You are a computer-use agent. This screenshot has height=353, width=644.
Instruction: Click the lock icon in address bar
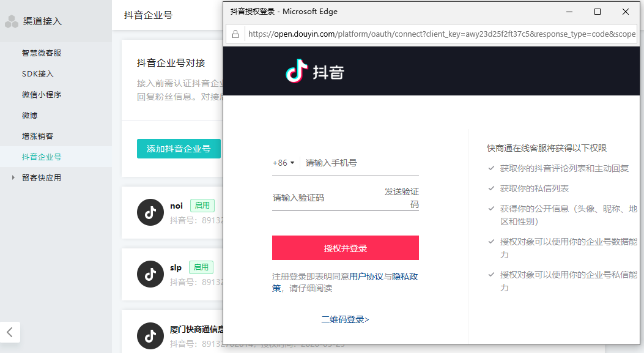pos(235,34)
